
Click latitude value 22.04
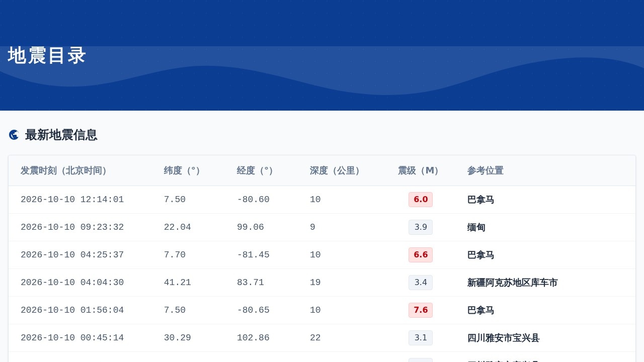point(178,227)
